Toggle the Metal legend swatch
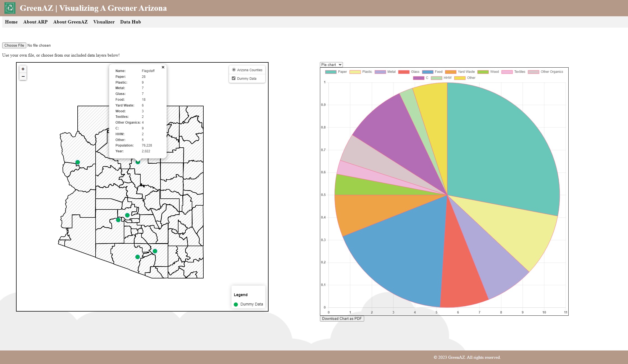This screenshot has height=364, width=628. 380,72
